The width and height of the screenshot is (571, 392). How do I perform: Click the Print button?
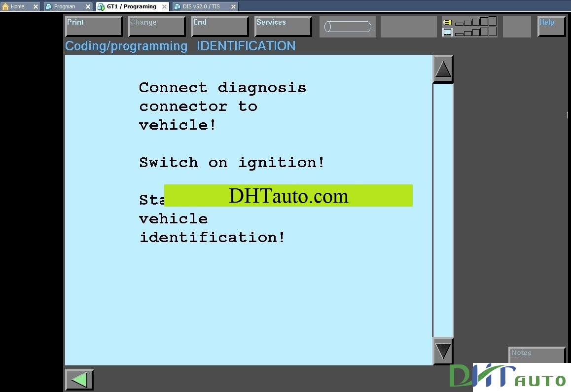coord(94,26)
